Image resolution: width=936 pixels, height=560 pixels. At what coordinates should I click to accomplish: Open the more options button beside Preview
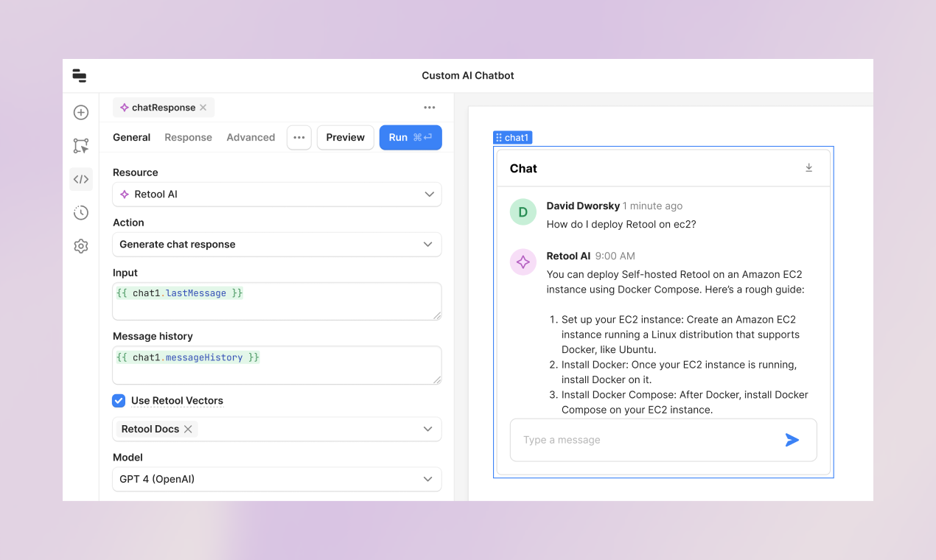coord(298,138)
